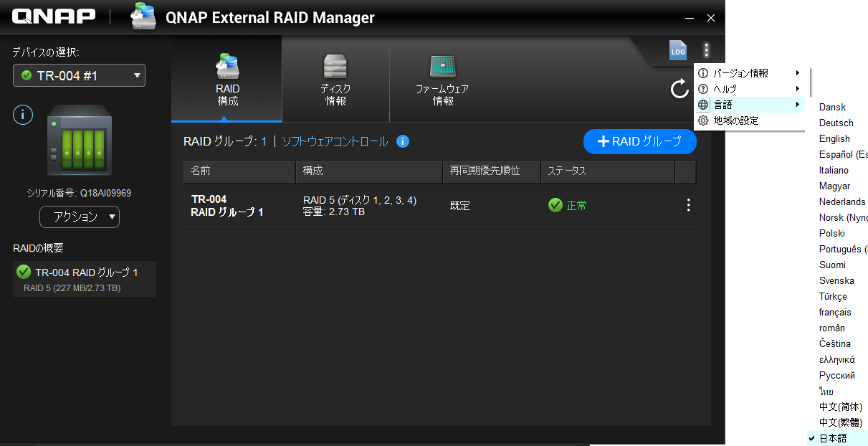Expand the TR-004 #1 device dropdown
The image size is (868, 446).
click(79, 75)
